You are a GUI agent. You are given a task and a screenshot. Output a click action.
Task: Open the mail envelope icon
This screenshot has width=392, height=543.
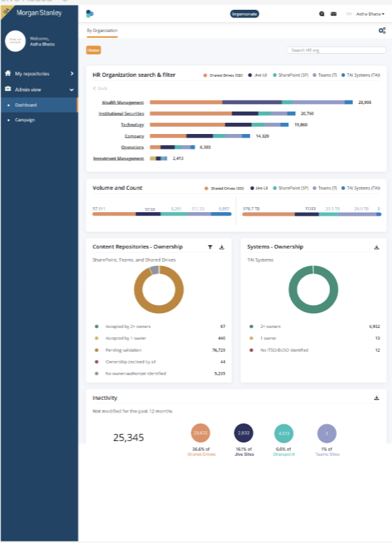coord(333,14)
